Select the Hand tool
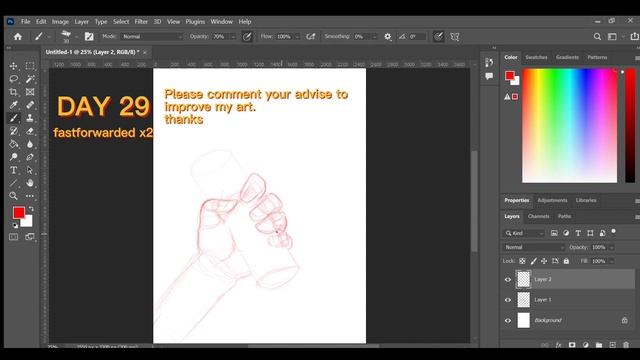The height and width of the screenshot is (360, 640). click(x=30, y=183)
